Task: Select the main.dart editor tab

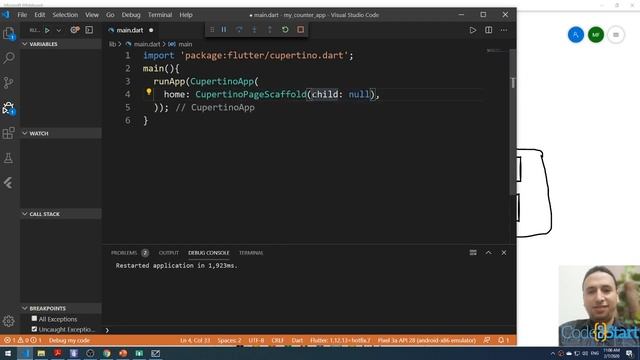Action: (130, 30)
